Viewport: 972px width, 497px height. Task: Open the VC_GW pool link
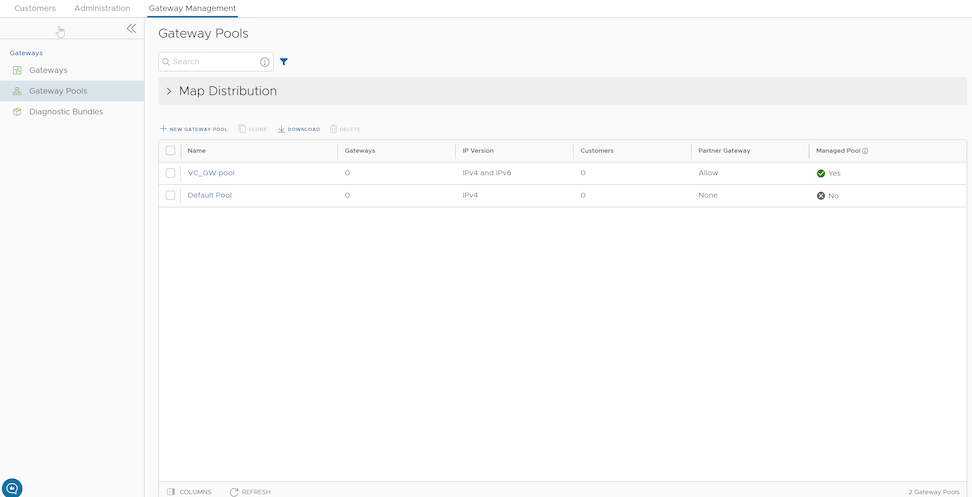pyautogui.click(x=211, y=173)
